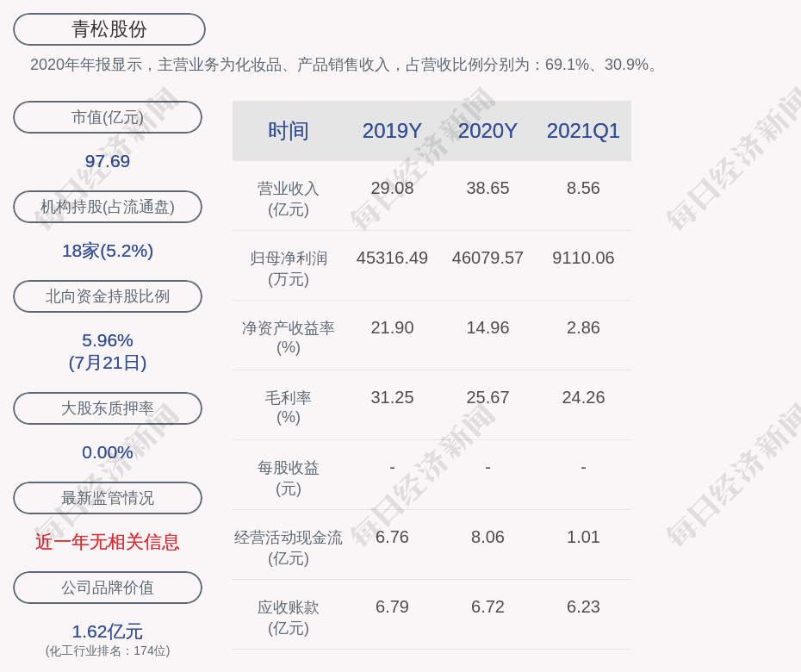Click the 时间 table header
Image resolution: width=801 pixels, height=672 pixels.
click(289, 131)
